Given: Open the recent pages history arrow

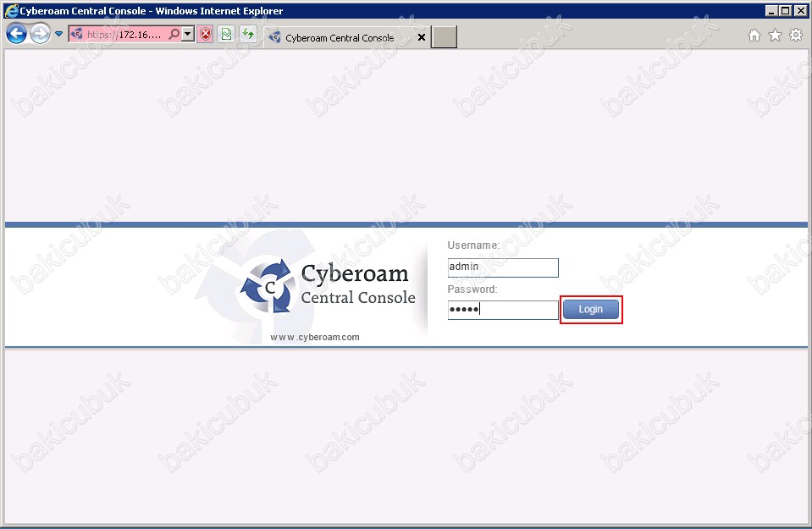Looking at the screenshot, I should pos(58,34).
